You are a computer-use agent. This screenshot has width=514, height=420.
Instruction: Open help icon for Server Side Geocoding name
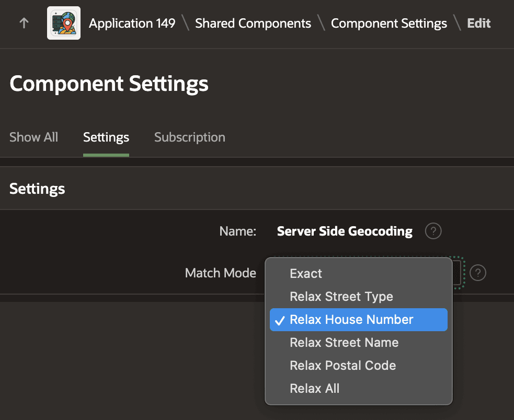click(x=433, y=231)
